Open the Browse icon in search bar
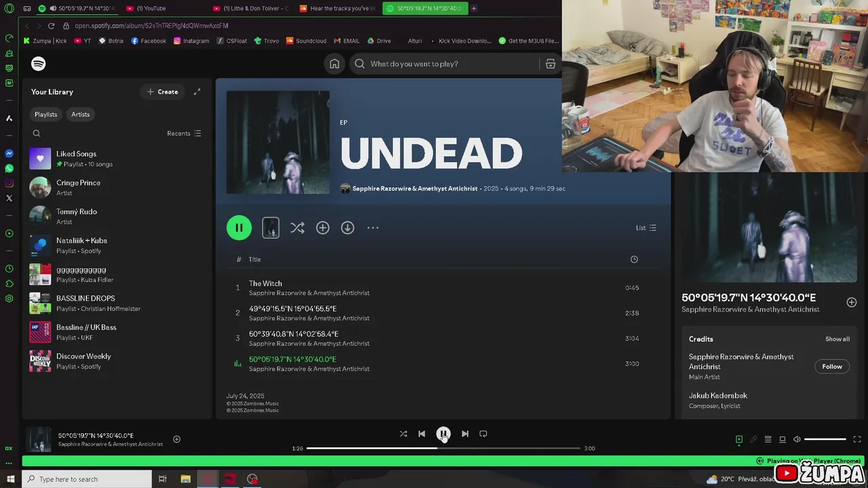 click(551, 64)
